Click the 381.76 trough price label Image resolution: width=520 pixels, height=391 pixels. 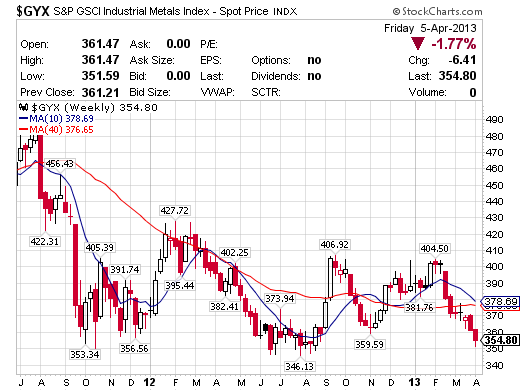pyautogui.click(x=419, y=307)
